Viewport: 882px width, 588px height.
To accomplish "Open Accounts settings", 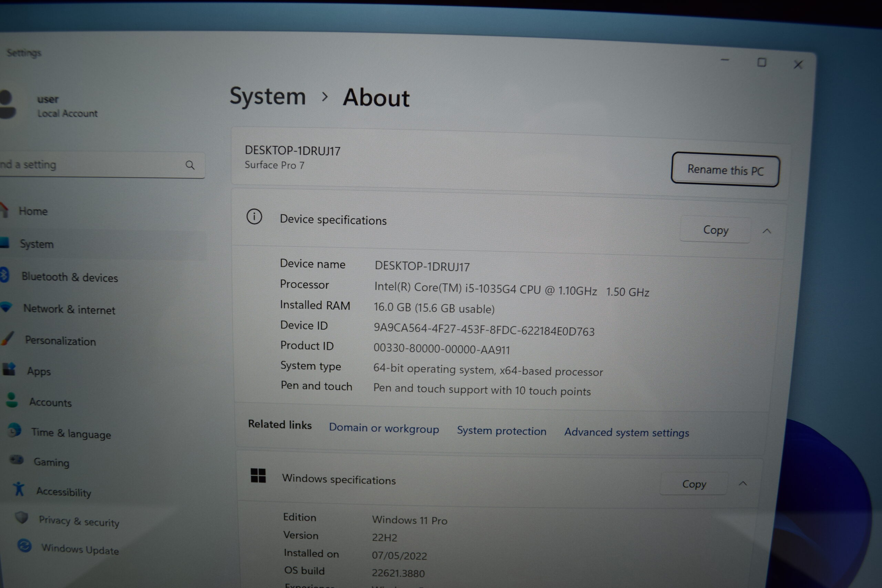I will [x=51, y=402].
